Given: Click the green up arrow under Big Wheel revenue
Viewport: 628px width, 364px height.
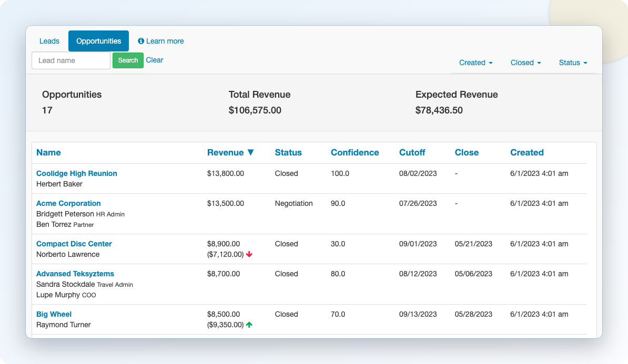Looking at the screenshot, I should click(x=249, y=325).
